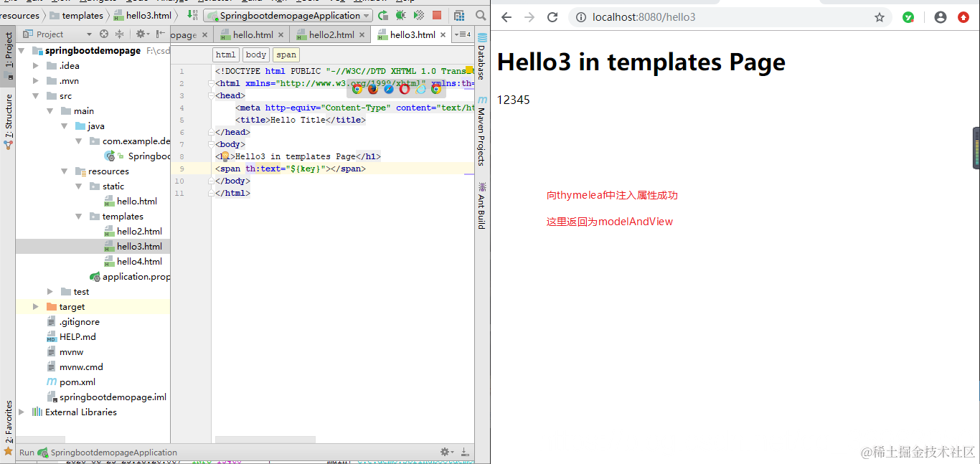The width and height of the screenshot is (980, 464).
Task: Click the Build Project icon in the toolbar
Action: pos(192,15)
